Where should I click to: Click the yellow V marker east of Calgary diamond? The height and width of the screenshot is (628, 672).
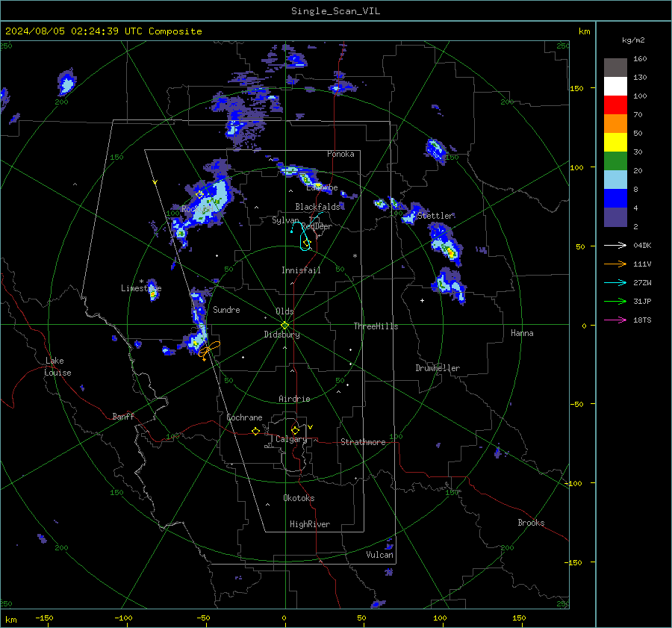pyautogui.click(x=310, y=427)
